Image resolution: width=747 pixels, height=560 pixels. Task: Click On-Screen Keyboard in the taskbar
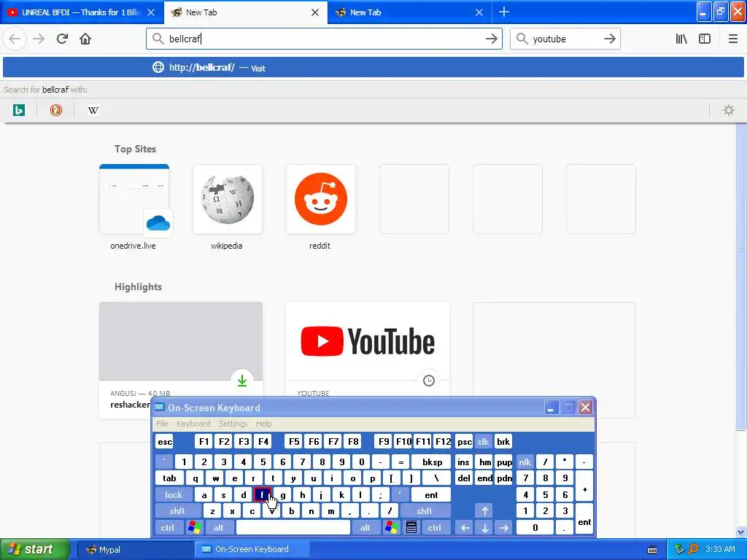pos(252,550)
